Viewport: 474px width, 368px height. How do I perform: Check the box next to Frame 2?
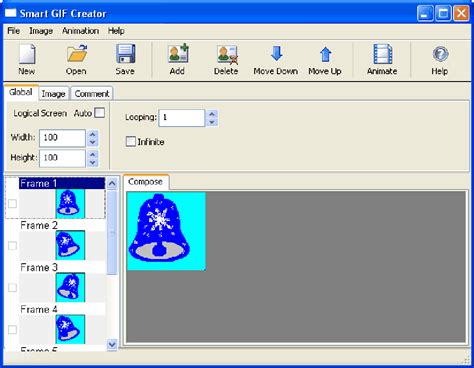(x=12, y=246)
